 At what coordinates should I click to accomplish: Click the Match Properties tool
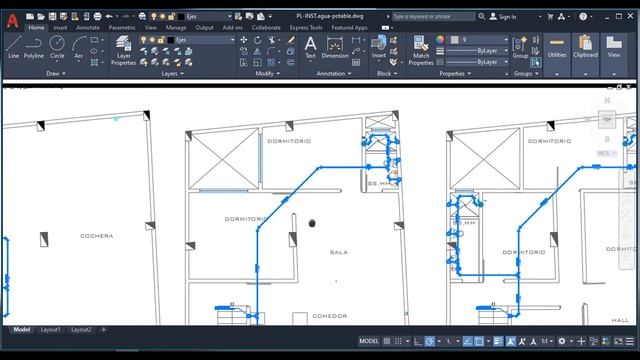pos(421,51)
